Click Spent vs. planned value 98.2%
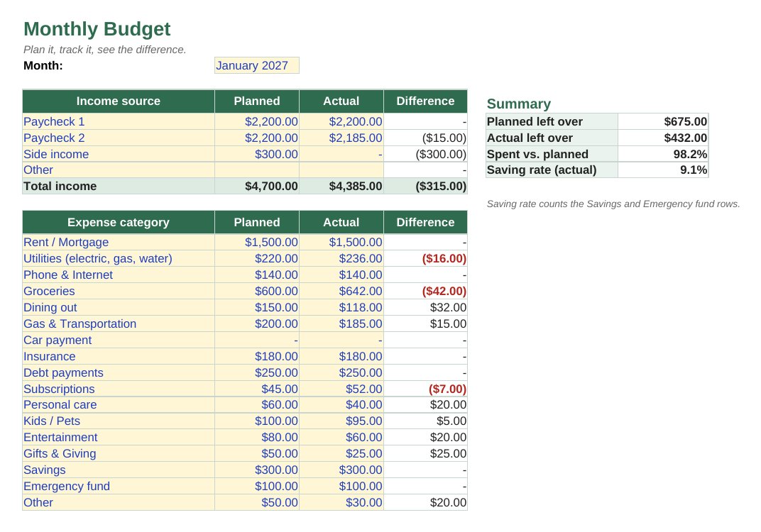The height and width of the screenshot is (532, 761). point(663,154)
